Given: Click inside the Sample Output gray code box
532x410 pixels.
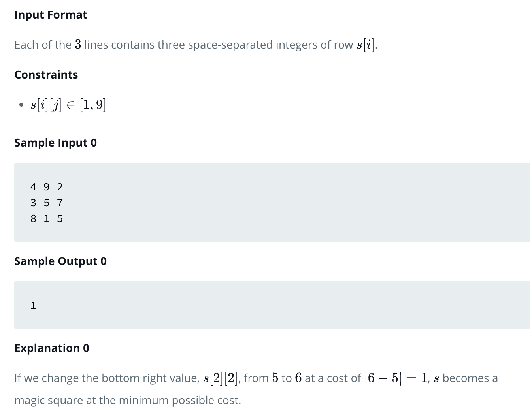Looking at the screenshot, I should click(272, 305).
